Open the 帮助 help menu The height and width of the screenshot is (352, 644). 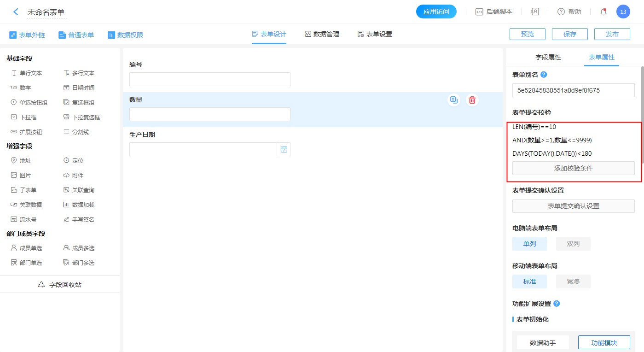[569, 12]
